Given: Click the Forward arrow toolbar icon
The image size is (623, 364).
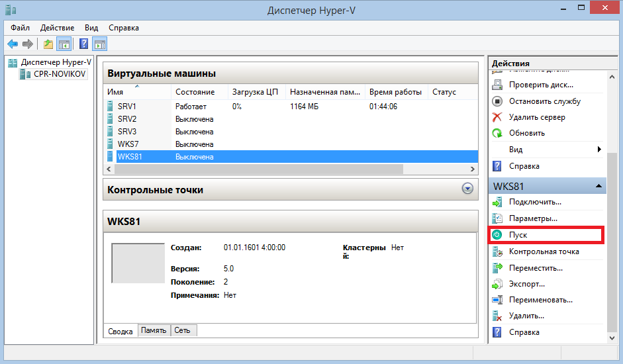Looking at the screenshot, I should 28,44.
